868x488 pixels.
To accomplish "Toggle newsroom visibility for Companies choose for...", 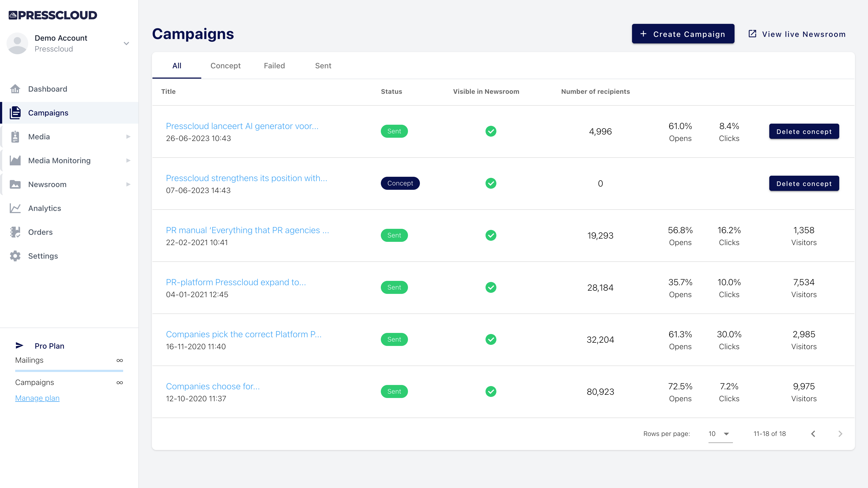I will (491, 391).
